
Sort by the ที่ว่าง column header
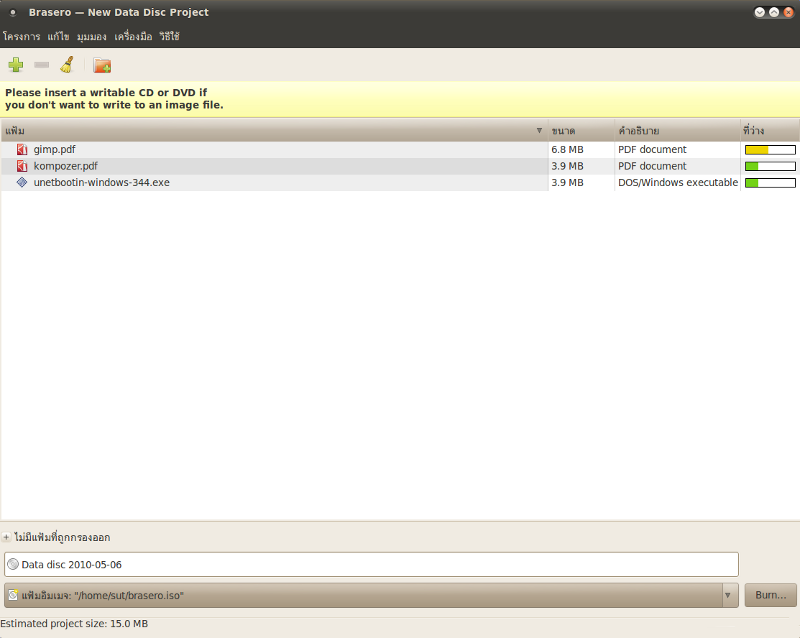click(770, 131)
